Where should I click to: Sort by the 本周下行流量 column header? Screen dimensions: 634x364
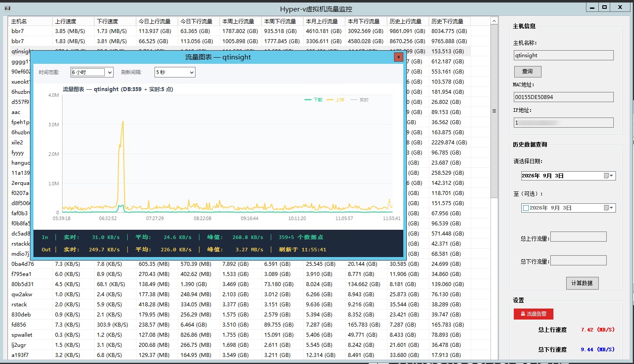tap(282, 21)
